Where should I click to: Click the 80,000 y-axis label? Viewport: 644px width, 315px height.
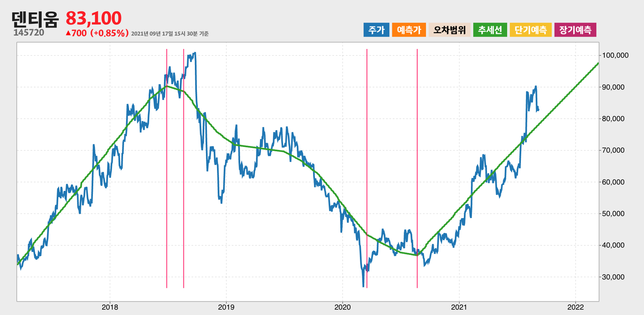613,119
